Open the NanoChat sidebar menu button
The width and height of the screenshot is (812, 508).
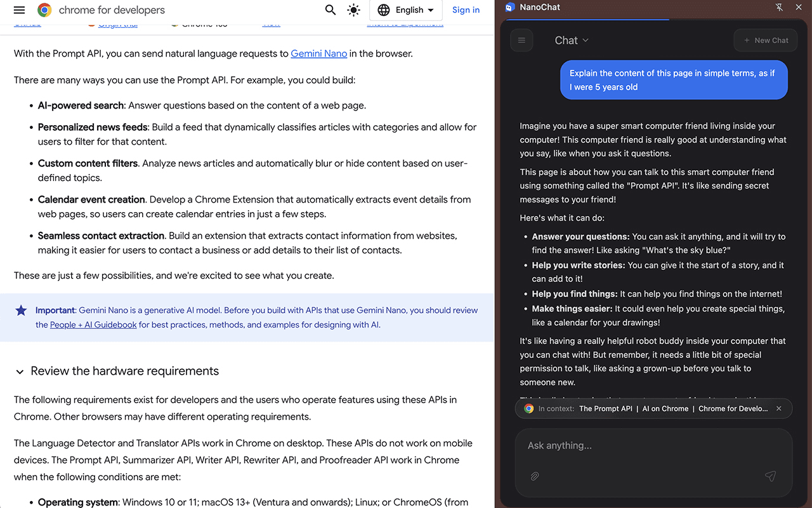coord(521,41)
